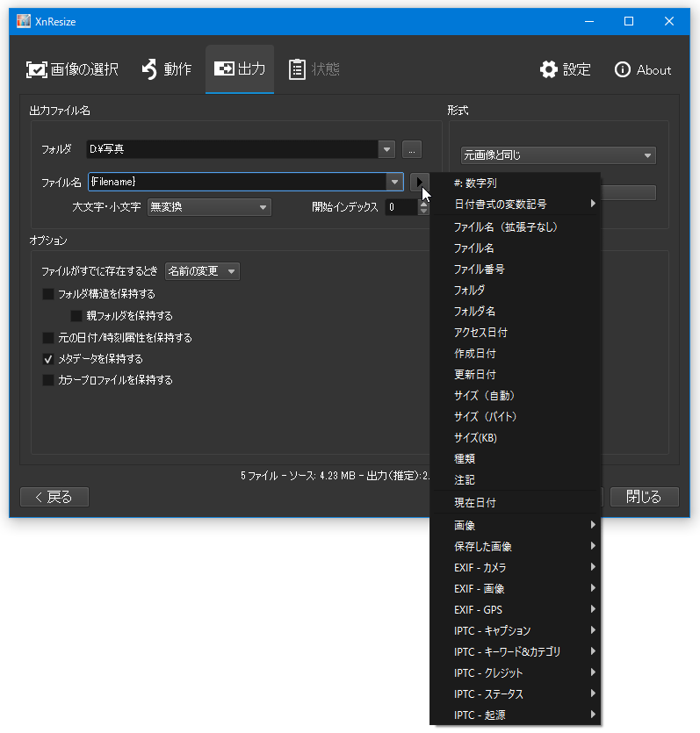
Task: Choose 更新日付 from the menu
Action: (x=515, y=375)
